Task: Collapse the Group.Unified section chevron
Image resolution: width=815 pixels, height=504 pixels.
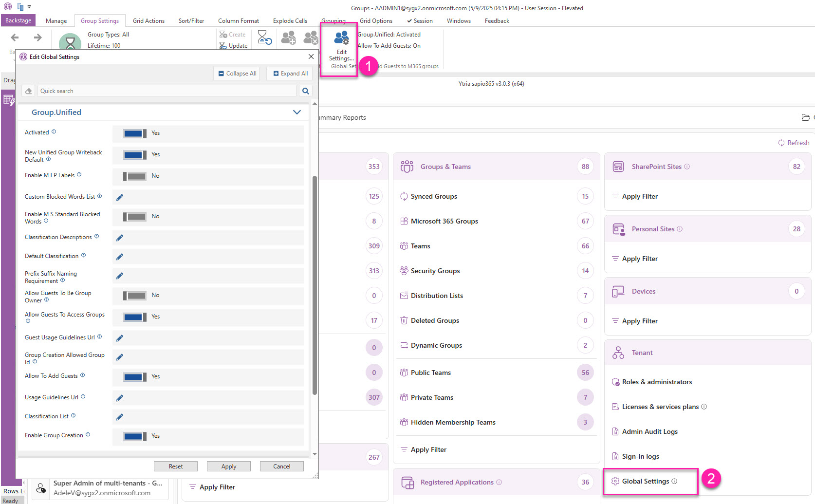Action: 297,112
